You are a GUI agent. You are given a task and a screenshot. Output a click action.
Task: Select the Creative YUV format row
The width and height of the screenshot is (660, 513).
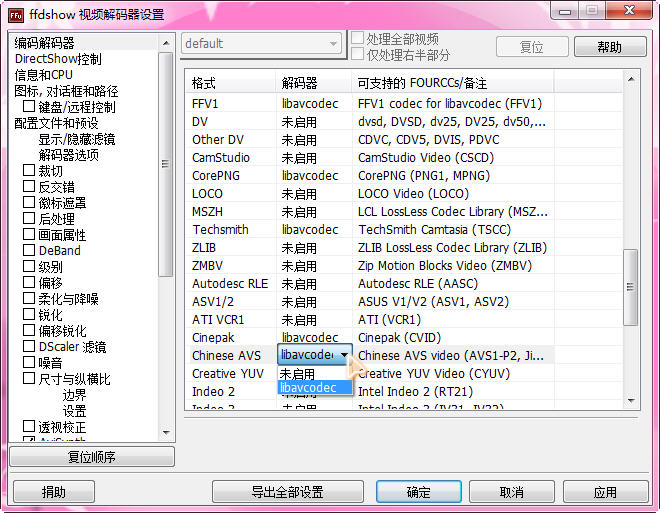(228, 374)
